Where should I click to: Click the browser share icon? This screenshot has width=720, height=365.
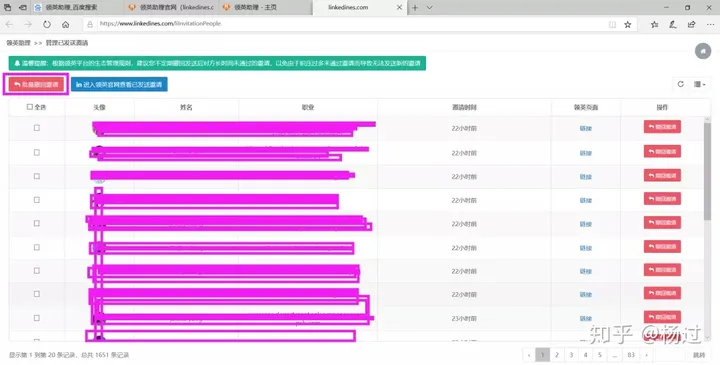point(691,24)
